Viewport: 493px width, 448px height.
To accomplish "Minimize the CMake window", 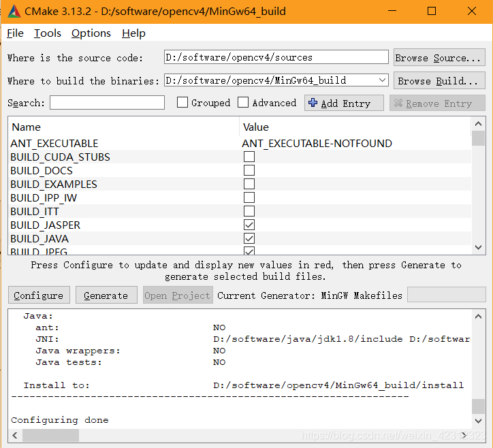I will (392, 12).
